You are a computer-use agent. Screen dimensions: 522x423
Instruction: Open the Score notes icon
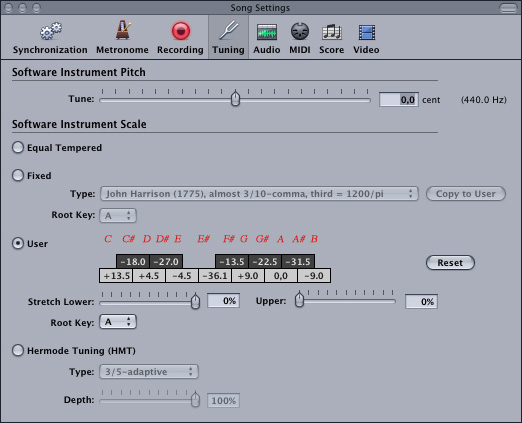332,32
